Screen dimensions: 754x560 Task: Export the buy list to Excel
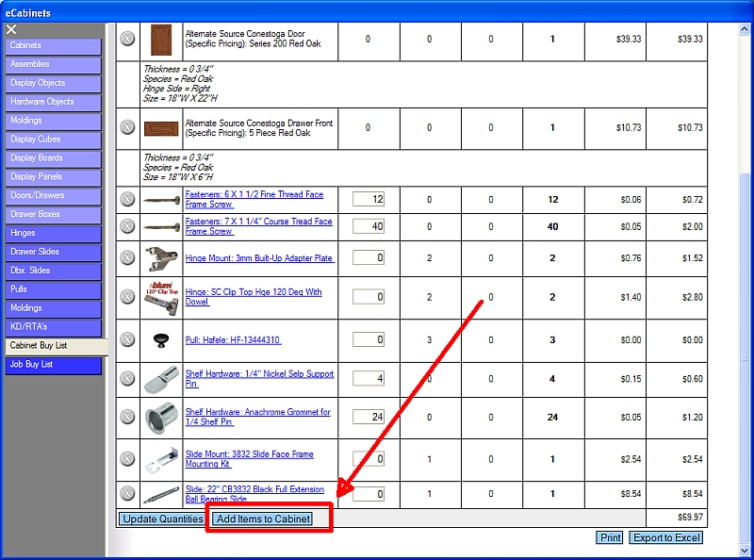(666, 538)
